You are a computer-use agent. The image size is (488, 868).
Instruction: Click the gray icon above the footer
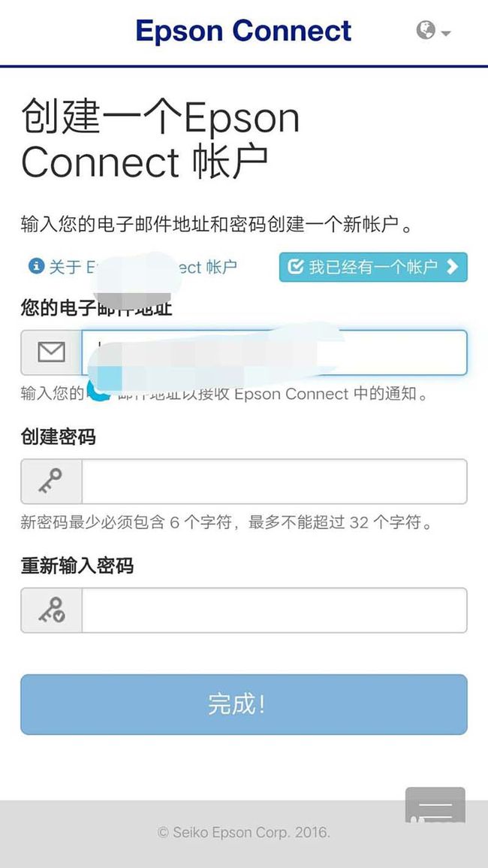[x=435, y=806]
